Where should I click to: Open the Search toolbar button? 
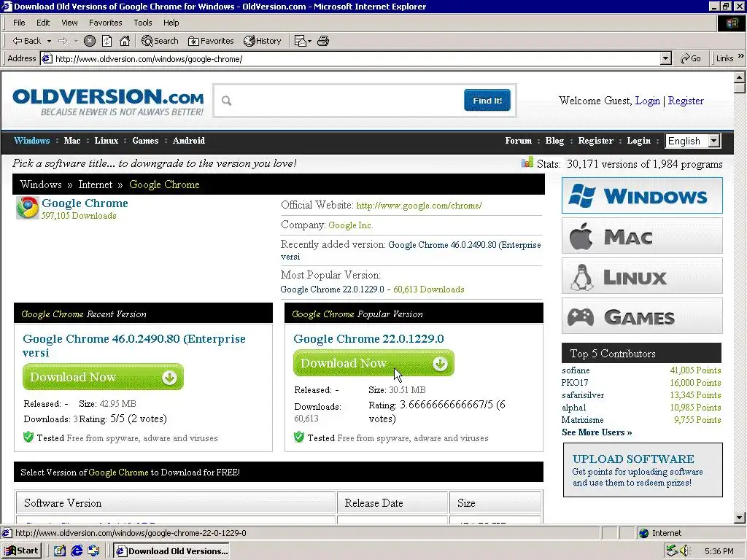(160, 41)
